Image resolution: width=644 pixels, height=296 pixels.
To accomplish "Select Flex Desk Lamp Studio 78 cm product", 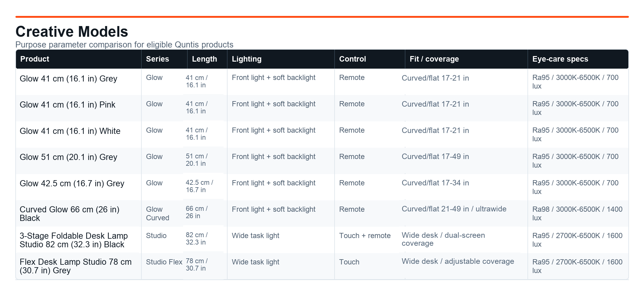I will point(75,266).
